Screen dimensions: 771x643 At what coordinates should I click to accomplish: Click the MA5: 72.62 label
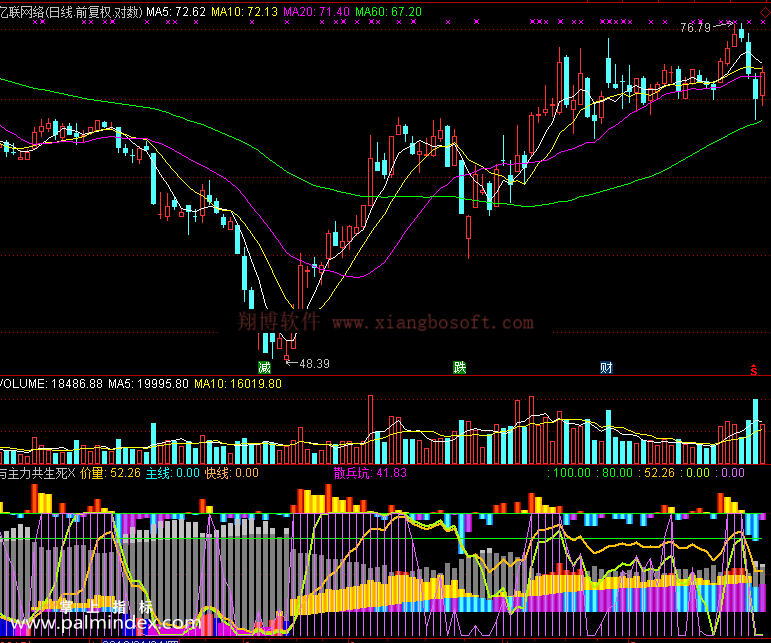point(176,12)
